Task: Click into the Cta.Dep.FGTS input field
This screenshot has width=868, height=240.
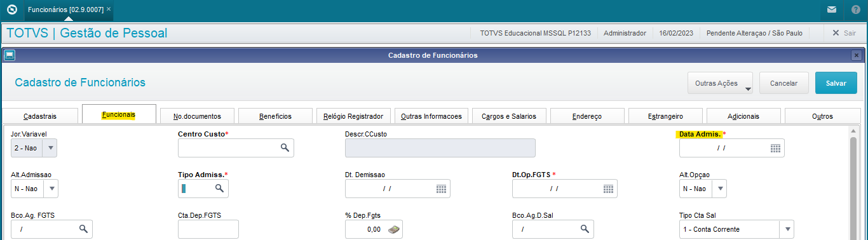Action: (x=208, y=229)
